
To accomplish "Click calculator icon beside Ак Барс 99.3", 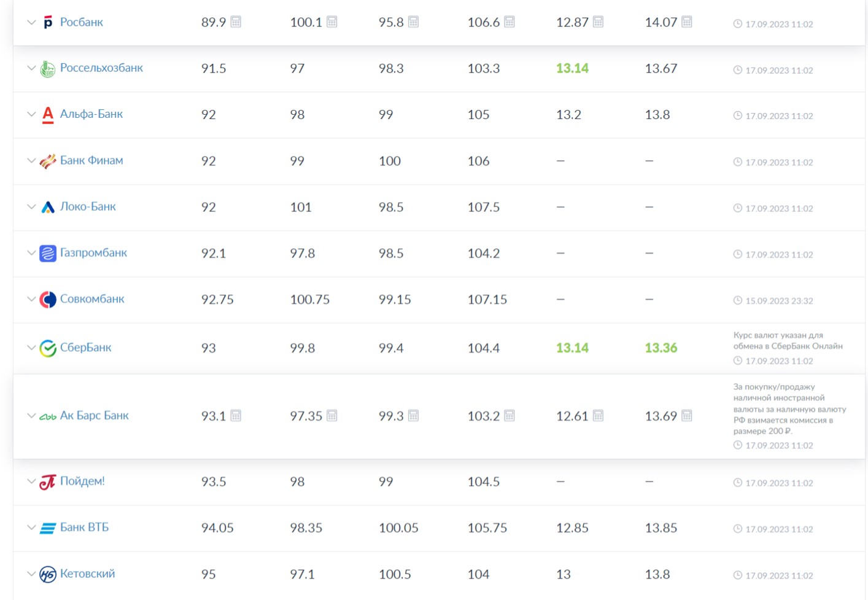I will point(414,416).
